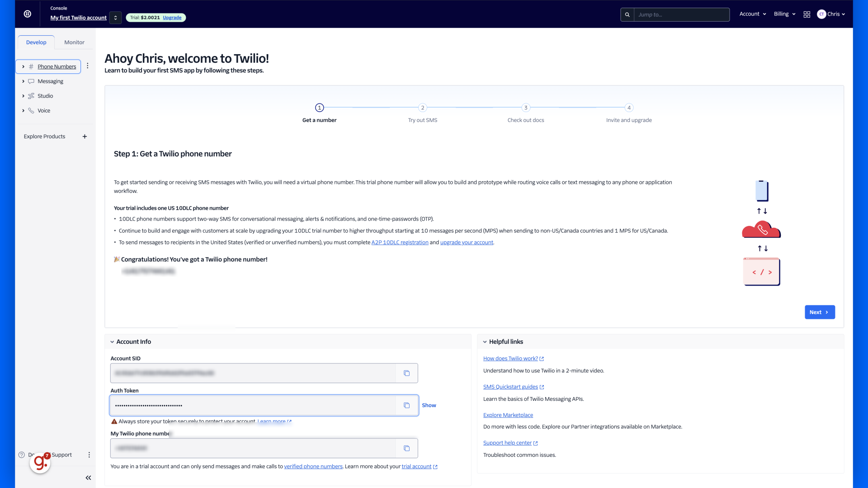
Task: Open the Account dropdown menu
Action: pos(753,14)
